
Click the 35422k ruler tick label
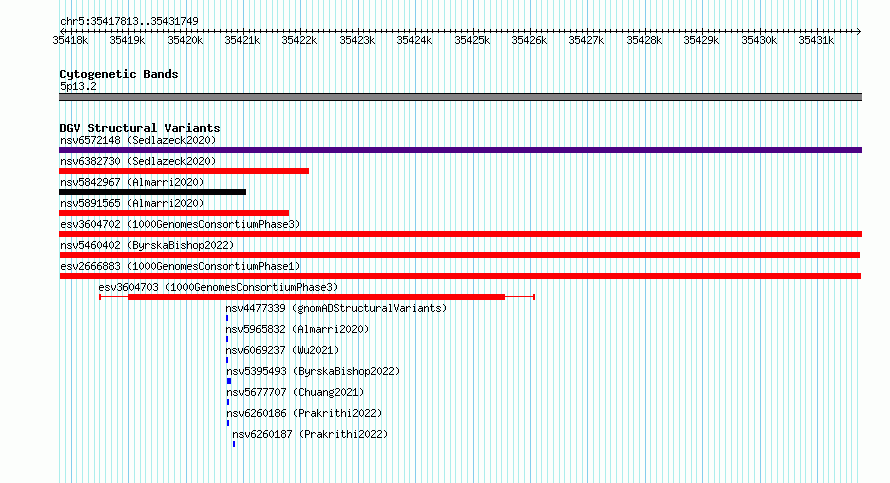tap(300, 40)
